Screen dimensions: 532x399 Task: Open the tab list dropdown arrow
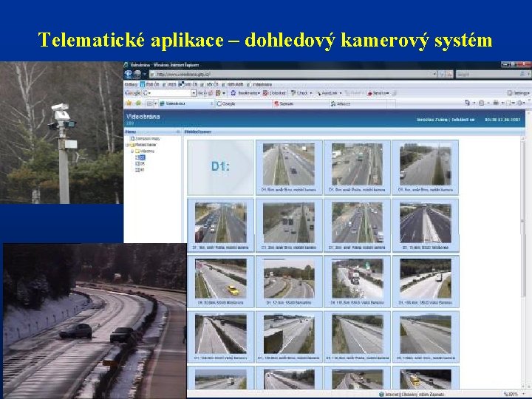tap(156, 103)
